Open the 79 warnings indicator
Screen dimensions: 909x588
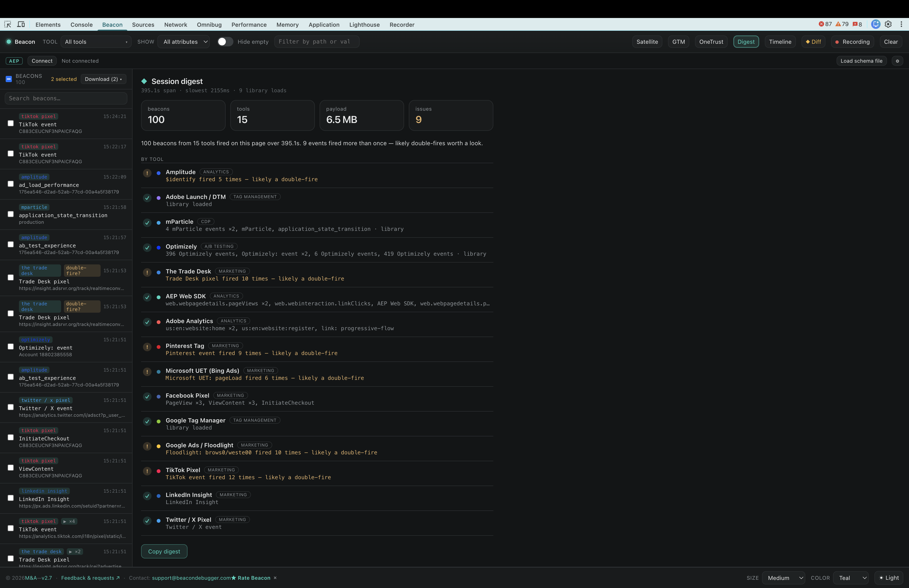point(842,24)
